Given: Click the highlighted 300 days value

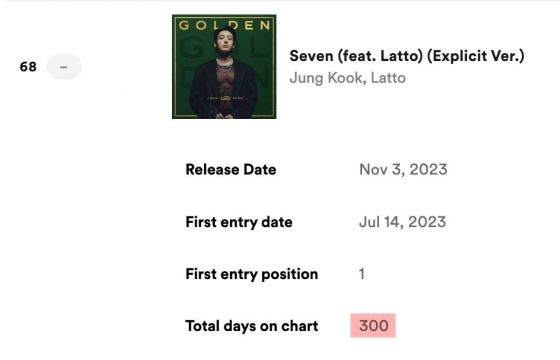Looking at the screenshot, I should [374, 326].
